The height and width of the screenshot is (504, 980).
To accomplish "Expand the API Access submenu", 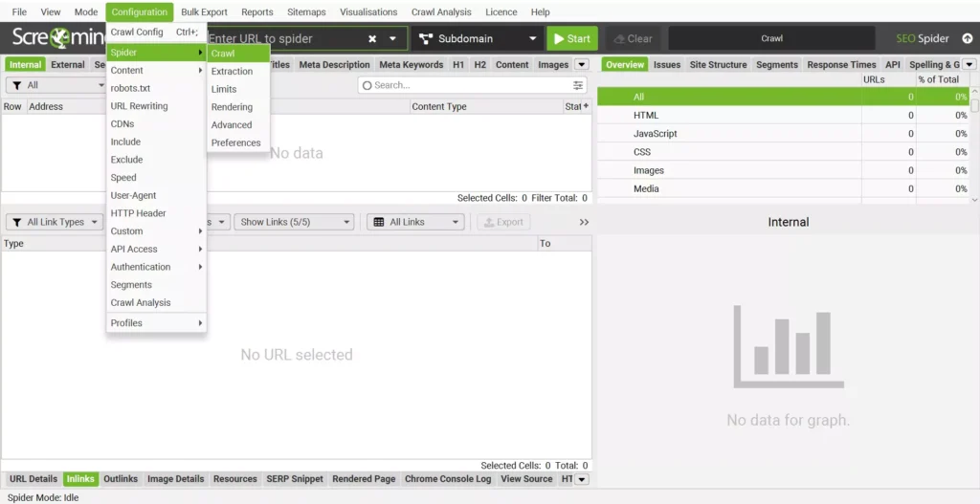I will (x=156, y=249).
